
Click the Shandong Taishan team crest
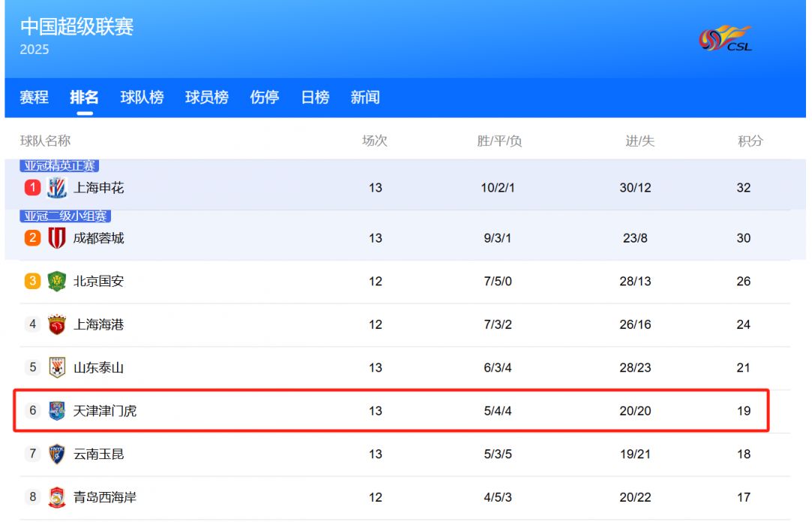pyautogui.click(x=57, y=367)
